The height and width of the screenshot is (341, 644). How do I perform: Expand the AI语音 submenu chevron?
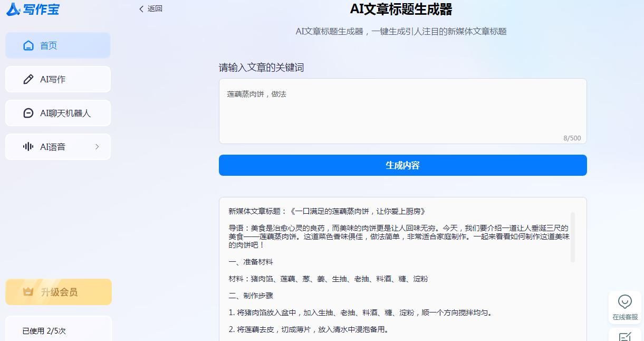pos(97,147)
